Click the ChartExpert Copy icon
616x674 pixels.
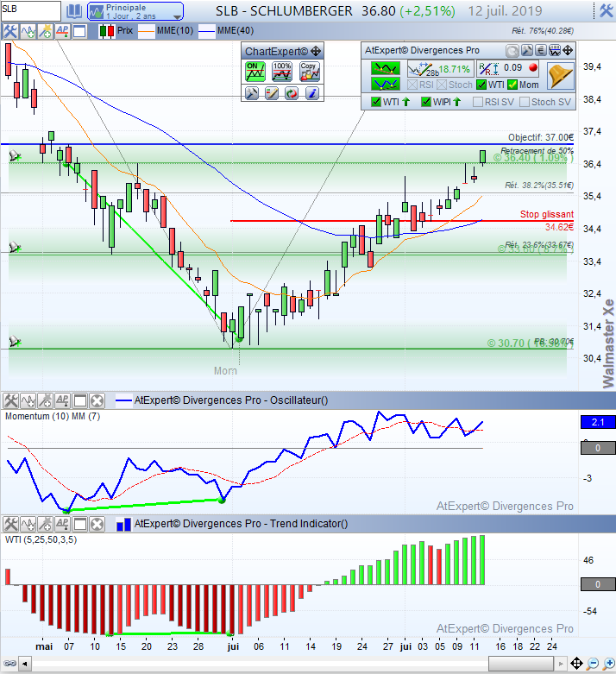point(310,72)
